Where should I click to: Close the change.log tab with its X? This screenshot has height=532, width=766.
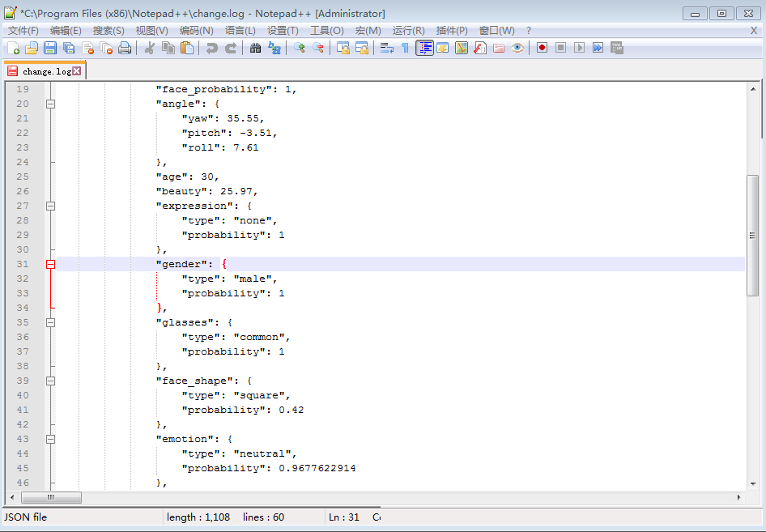[77, 70]
